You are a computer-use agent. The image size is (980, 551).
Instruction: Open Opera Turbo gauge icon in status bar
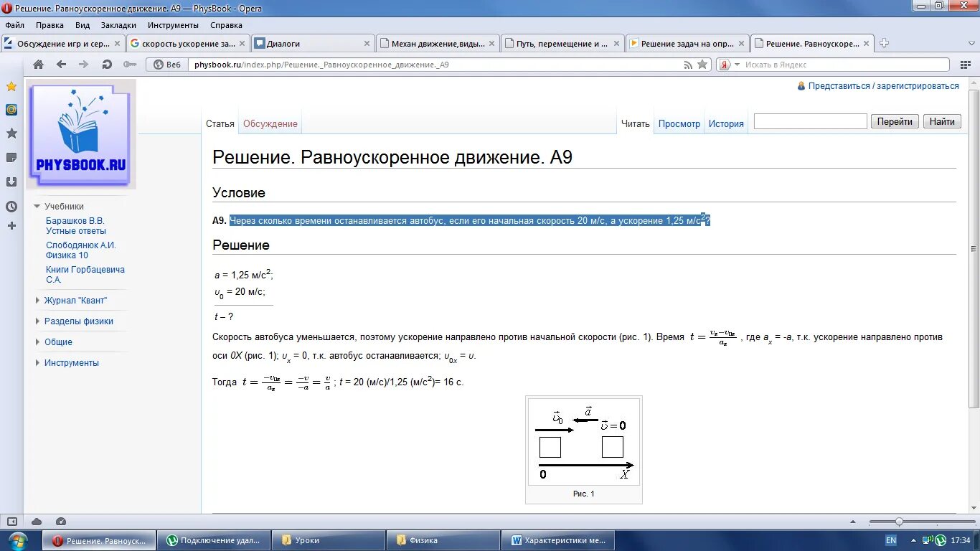click(61, 522)
